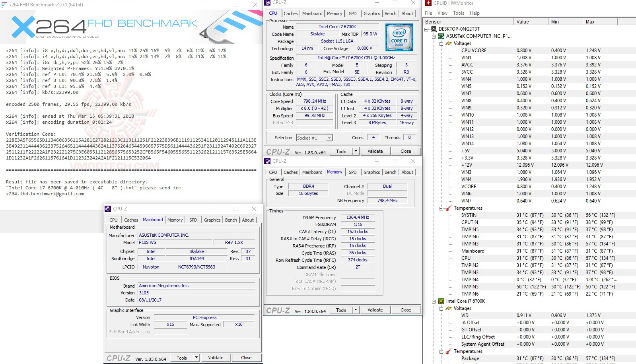This screenshot has height=364, width=636.
Task: Switch to the Graphics tab in the CPU-Z Memory window
Action: (371, 172)
